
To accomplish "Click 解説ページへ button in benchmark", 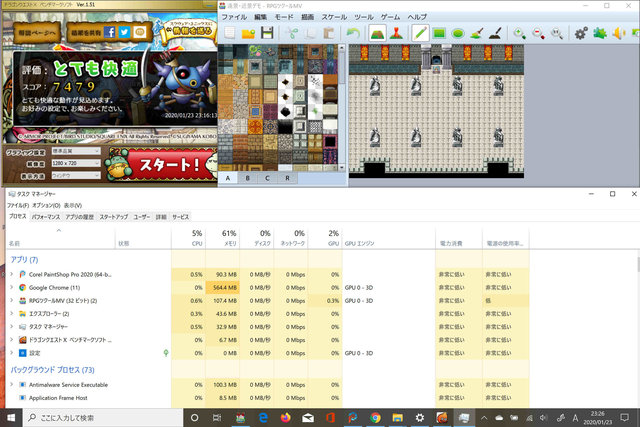I will 37,32.
